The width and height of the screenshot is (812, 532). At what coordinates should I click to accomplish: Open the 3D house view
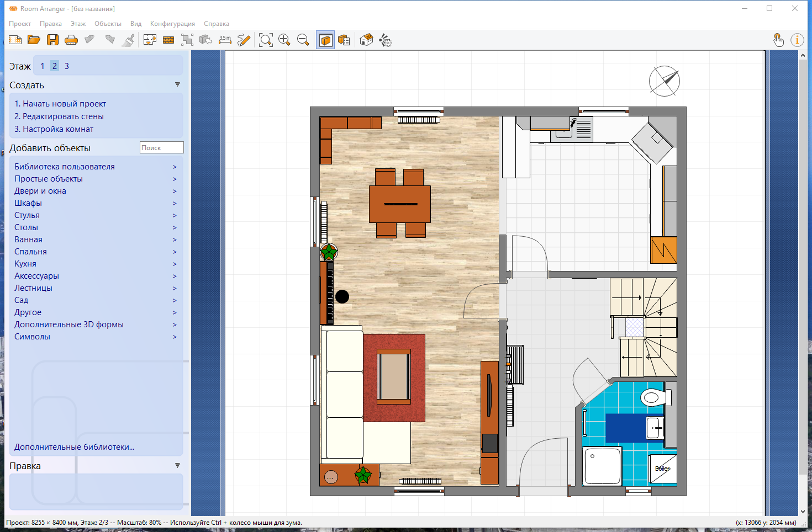point(366,40)
